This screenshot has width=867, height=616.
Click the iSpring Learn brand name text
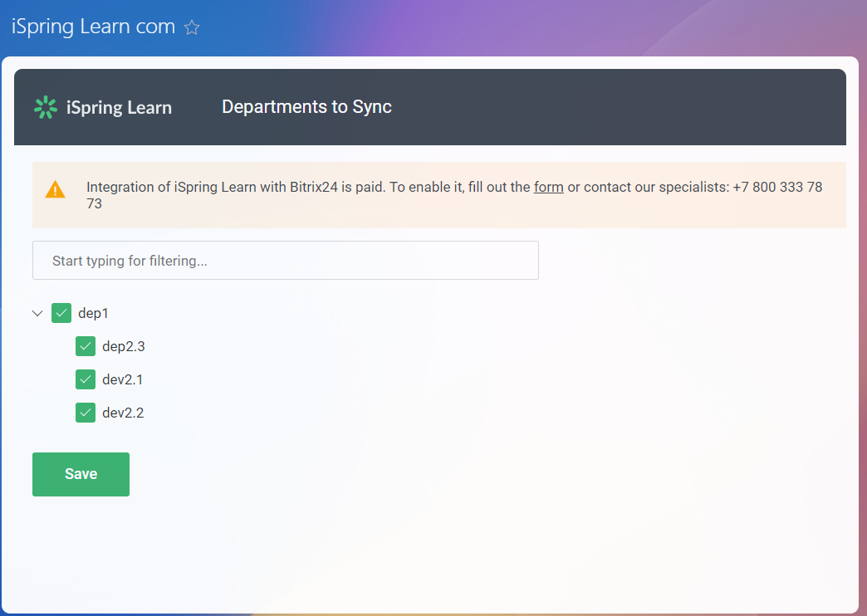(119, 108)
